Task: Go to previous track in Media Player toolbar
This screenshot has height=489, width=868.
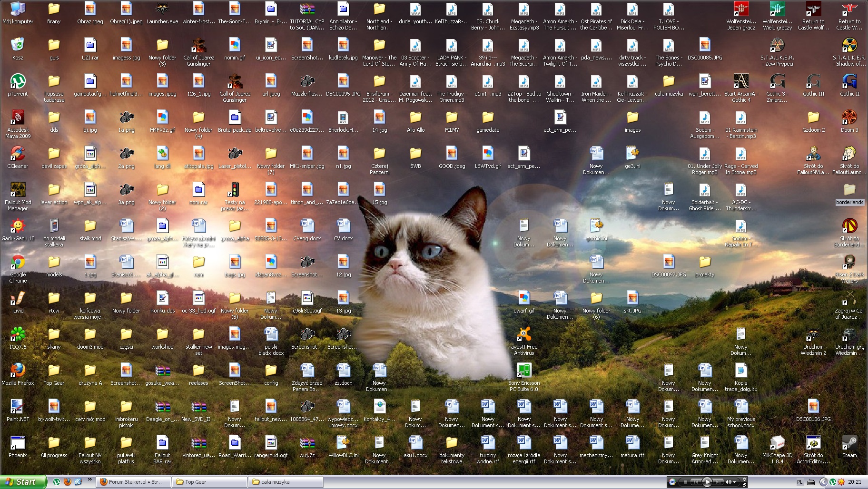Action: coord(696,482)
